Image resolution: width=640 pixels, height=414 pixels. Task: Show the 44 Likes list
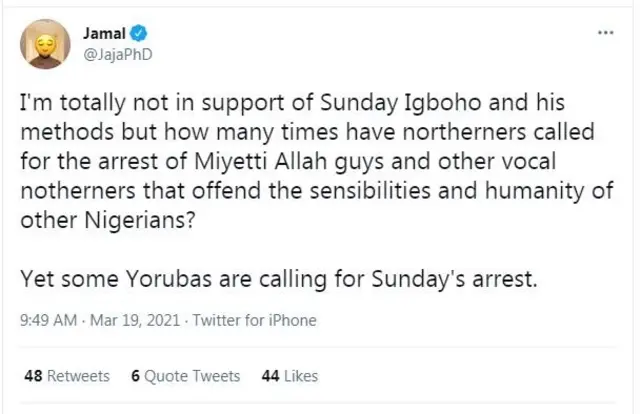(289, 376)
